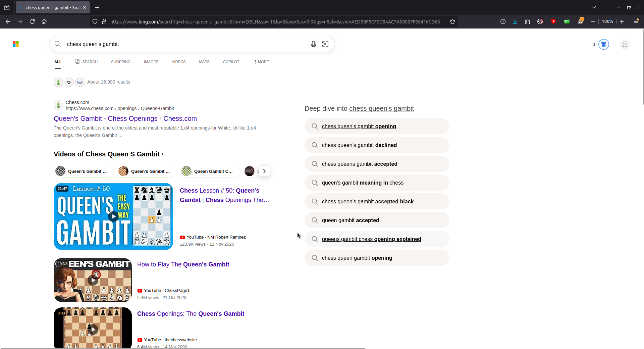Click the Wikipedia source icon
This screenshot has width=644, height=349.
69,82
